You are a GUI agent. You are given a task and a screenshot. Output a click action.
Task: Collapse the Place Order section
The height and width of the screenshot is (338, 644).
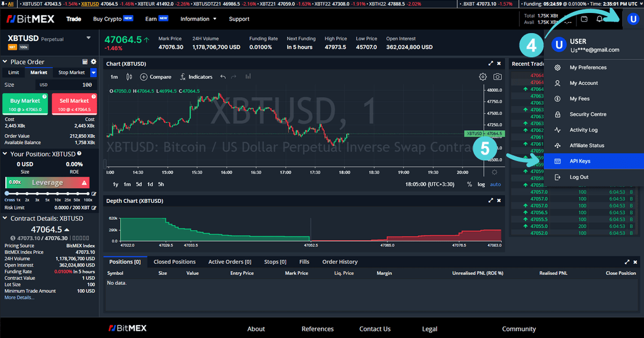(x=6, y=62)
